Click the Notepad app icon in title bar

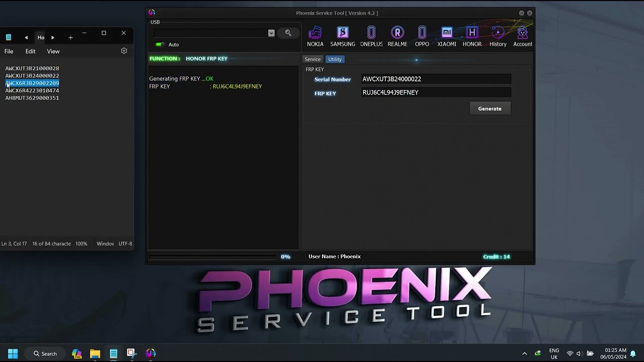pos(9,38)
